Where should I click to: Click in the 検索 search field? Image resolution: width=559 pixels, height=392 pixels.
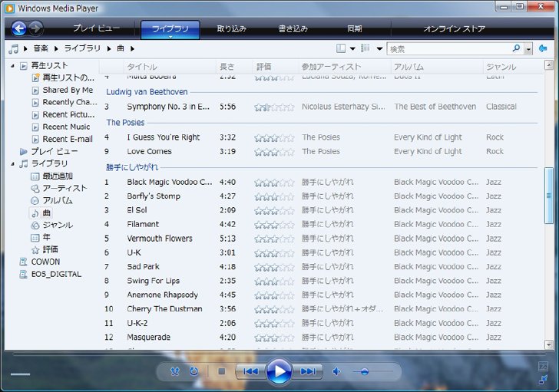click(x=449, y=49)
